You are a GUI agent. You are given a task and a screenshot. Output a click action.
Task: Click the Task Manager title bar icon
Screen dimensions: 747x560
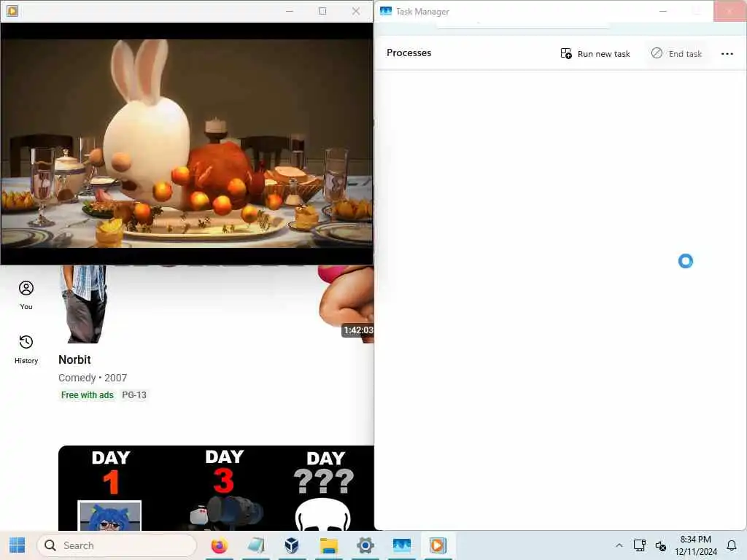coord(385,11)
